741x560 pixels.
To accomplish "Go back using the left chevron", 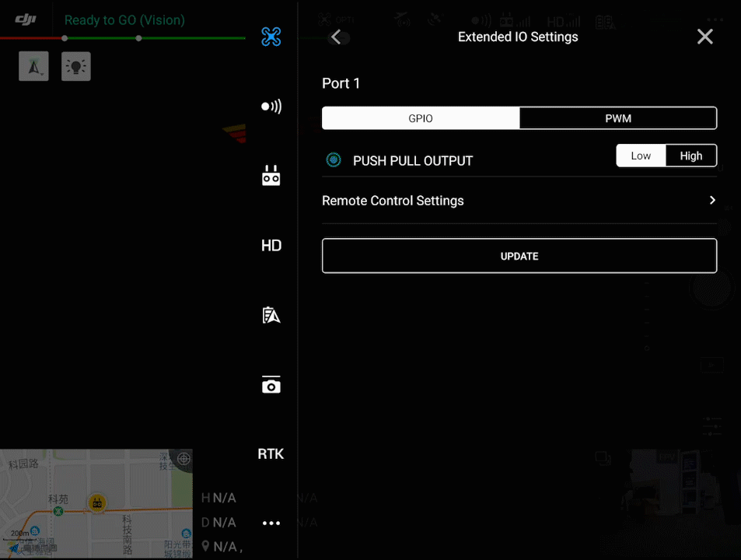I will click(x=336, y=37).
